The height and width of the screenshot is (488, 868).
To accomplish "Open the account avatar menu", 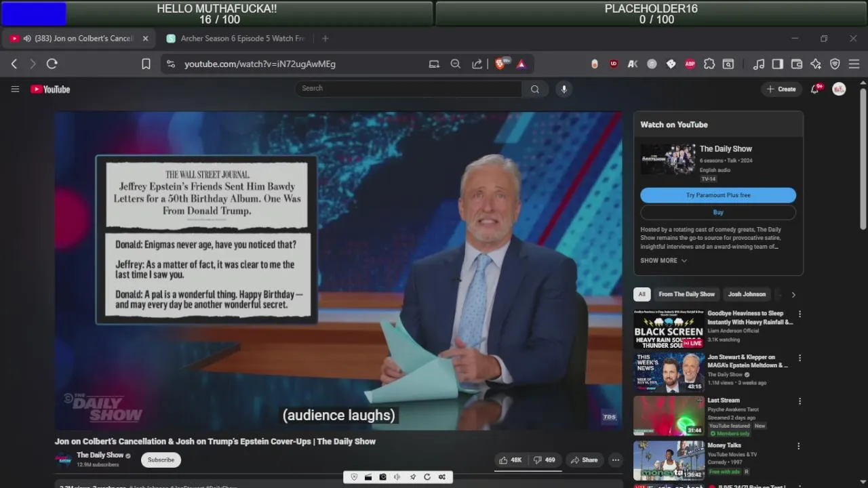I will (x=839, y=89).
